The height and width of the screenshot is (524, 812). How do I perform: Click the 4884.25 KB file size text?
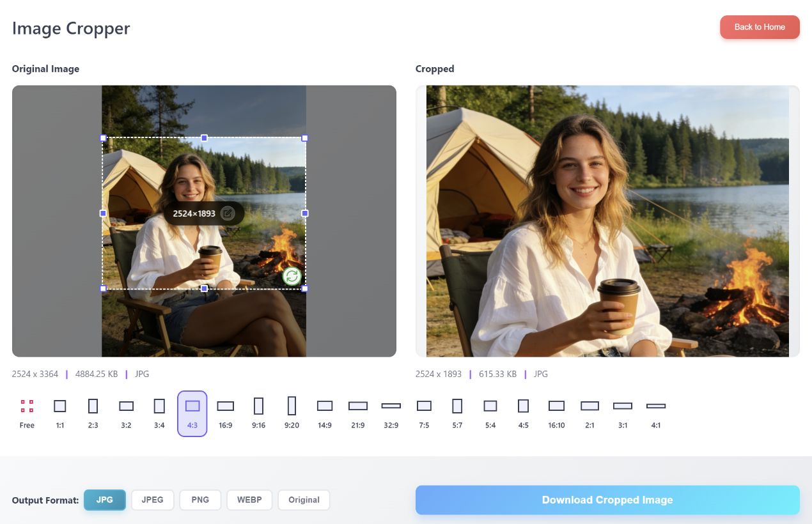pos(97,374)
